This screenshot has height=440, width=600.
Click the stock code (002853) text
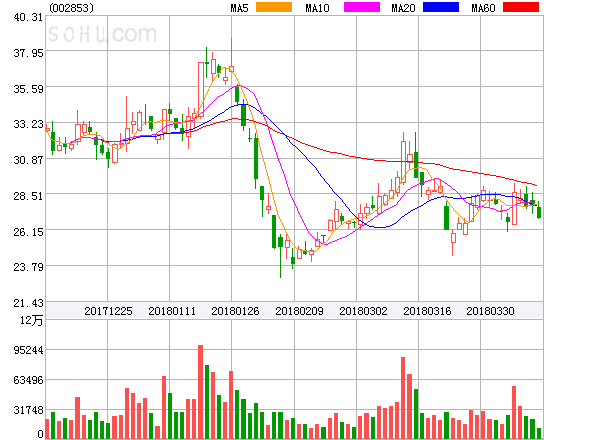pyautogui.click(x=72, y=8)
